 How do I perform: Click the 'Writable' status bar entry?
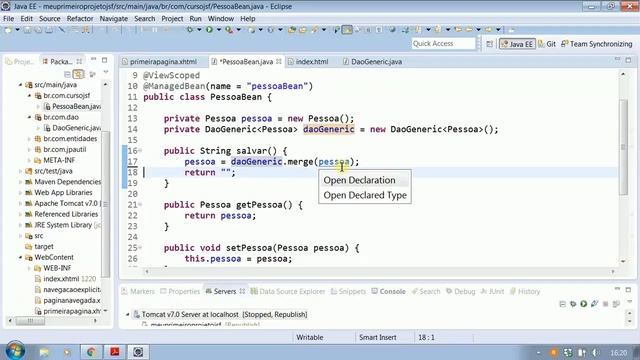pyautogui.click(x=310, y=338)
